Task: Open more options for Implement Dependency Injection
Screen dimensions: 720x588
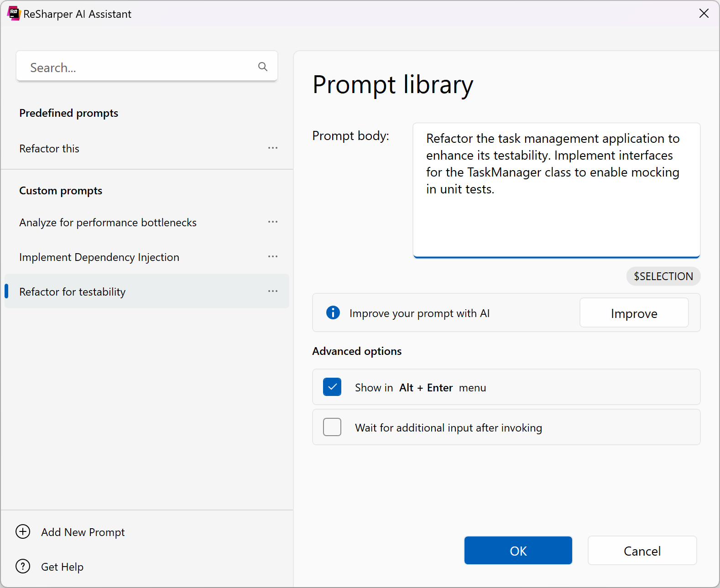Action: 273,256
